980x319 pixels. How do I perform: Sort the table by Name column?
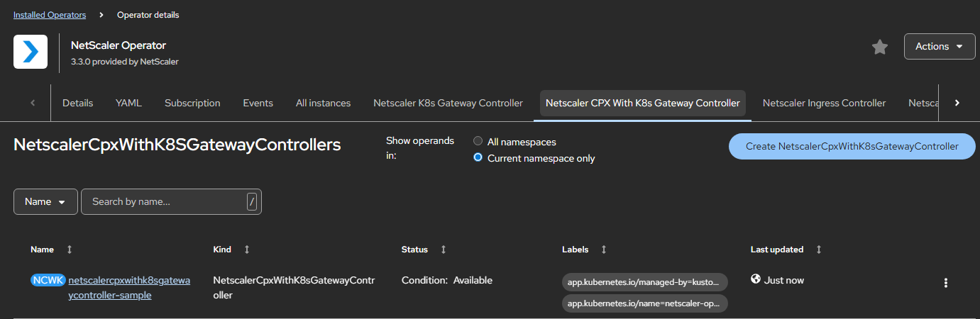coord(69,250)
